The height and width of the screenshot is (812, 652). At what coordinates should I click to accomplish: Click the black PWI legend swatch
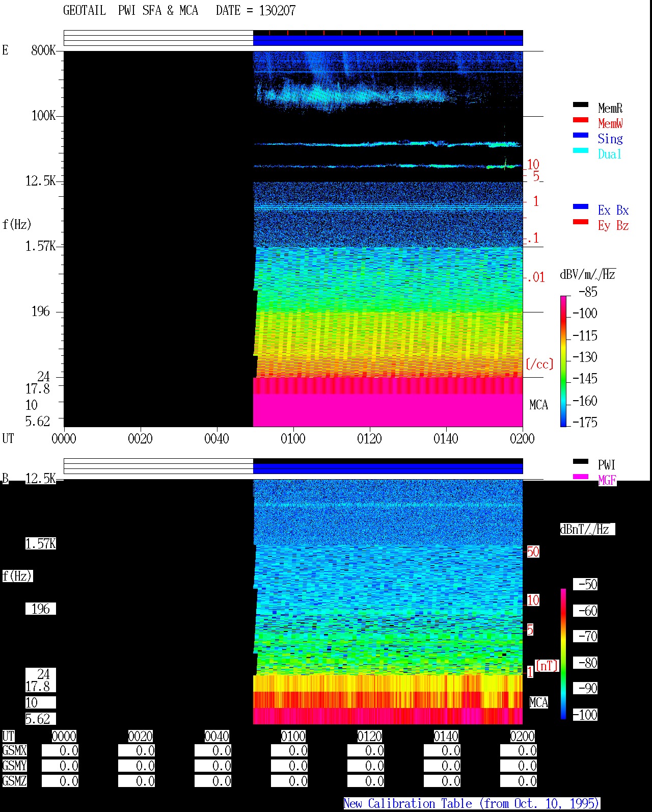581,461
